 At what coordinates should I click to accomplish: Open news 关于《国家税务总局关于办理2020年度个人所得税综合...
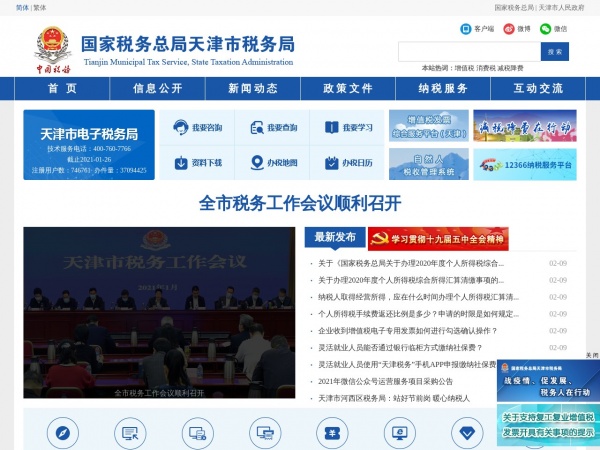coord(411,263)
